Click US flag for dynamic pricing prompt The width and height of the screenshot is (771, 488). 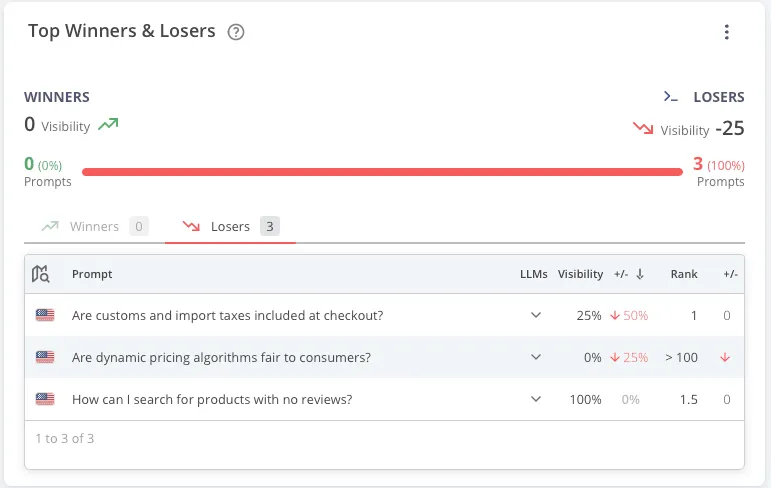coord(44,357)
